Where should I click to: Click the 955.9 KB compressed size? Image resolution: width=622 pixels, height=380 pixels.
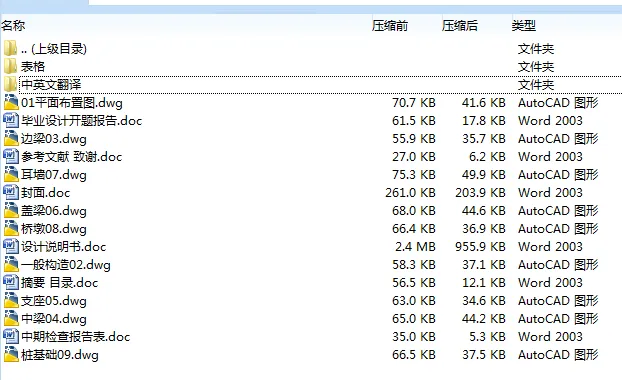click(480, 247)
